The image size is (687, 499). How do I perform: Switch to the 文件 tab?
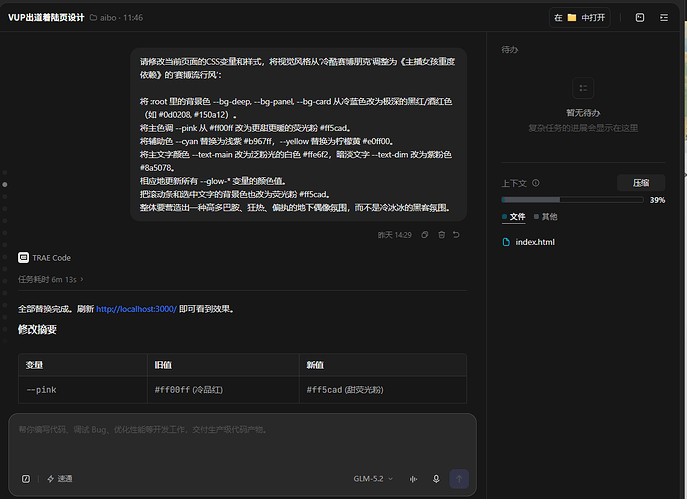513,216
